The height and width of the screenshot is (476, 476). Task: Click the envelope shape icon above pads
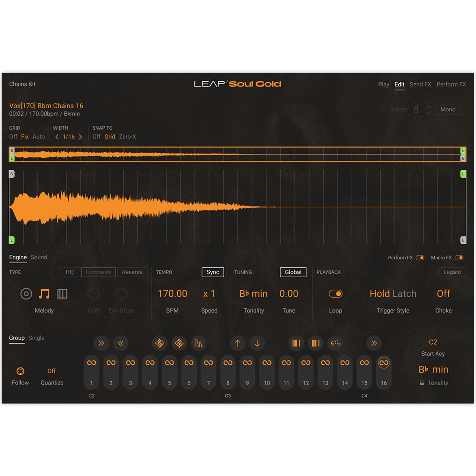[198, 343]
